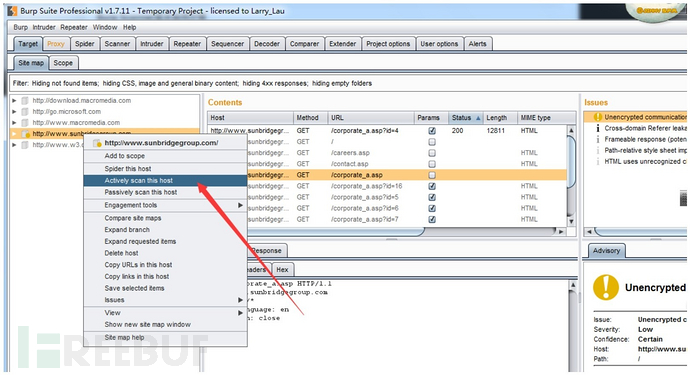Click the Unencrypted communications warning icon in Issues list
The height and width of the screenshot is (375, 690).
point(598,117)
